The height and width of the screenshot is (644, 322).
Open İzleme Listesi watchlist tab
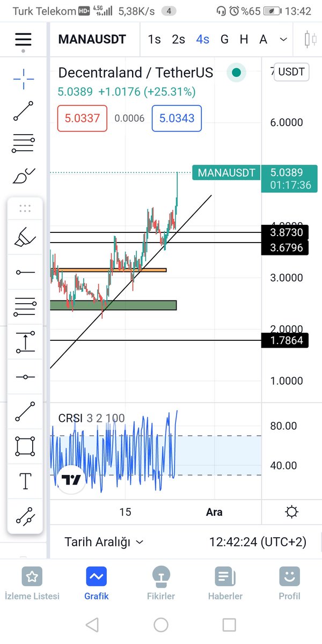[x=32, y=584]
